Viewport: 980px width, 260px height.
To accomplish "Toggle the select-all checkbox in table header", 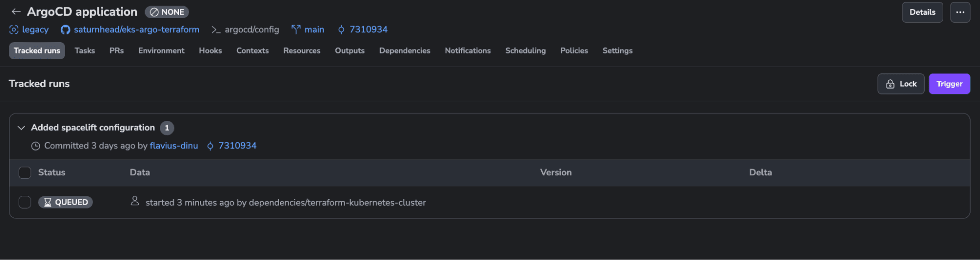I will pyautogui.click(x=25, y=172).
